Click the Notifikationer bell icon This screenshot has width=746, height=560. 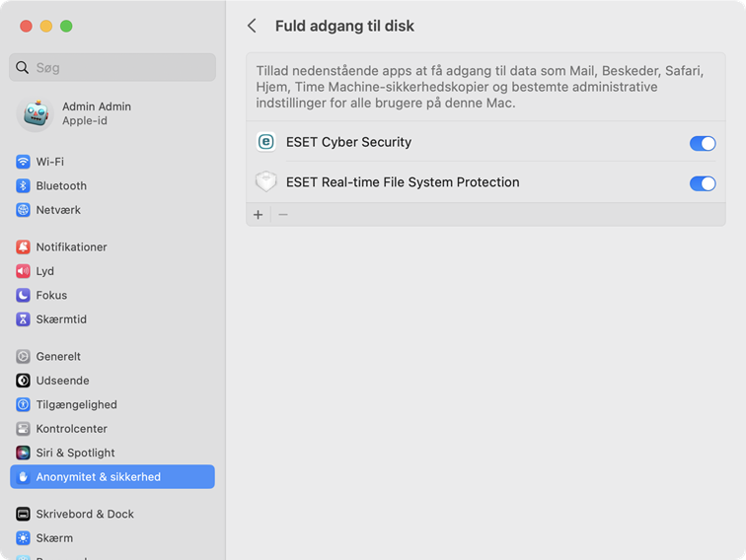coord(23,246)
